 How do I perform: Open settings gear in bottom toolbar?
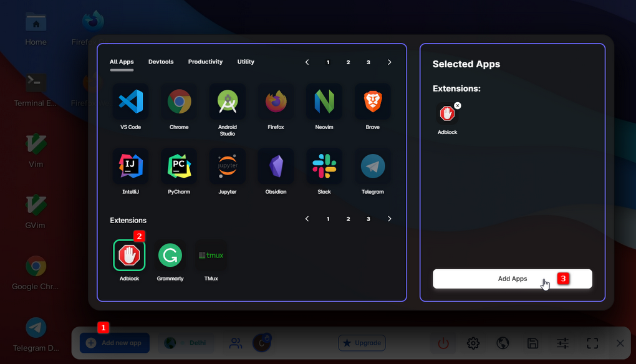pos(473,343)
